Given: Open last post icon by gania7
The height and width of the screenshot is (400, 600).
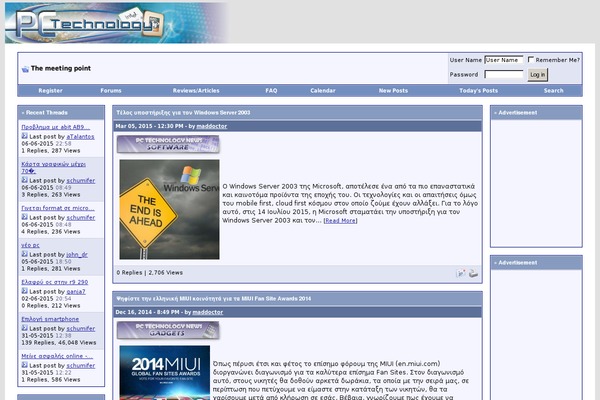Looking at the screenshot, I should coord(24,291).
